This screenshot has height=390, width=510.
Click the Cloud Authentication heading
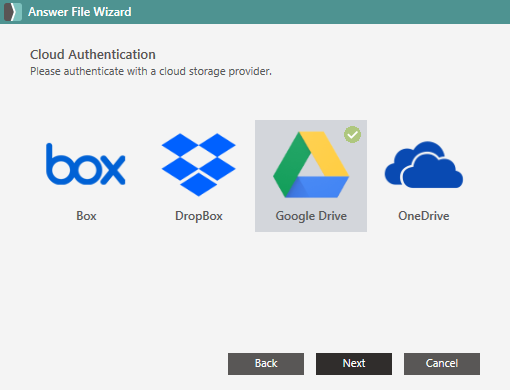(x=93, y=55)
